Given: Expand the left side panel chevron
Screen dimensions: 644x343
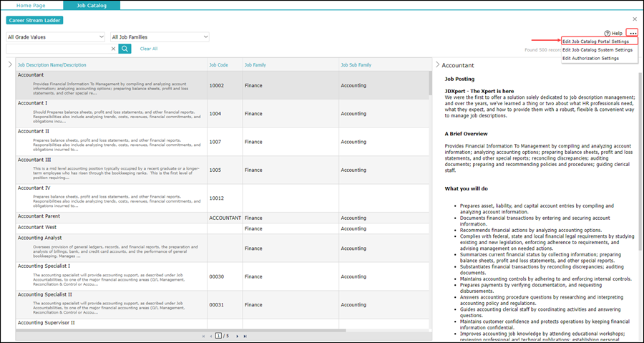Looking at the screenshot, I should click(11, 64).
